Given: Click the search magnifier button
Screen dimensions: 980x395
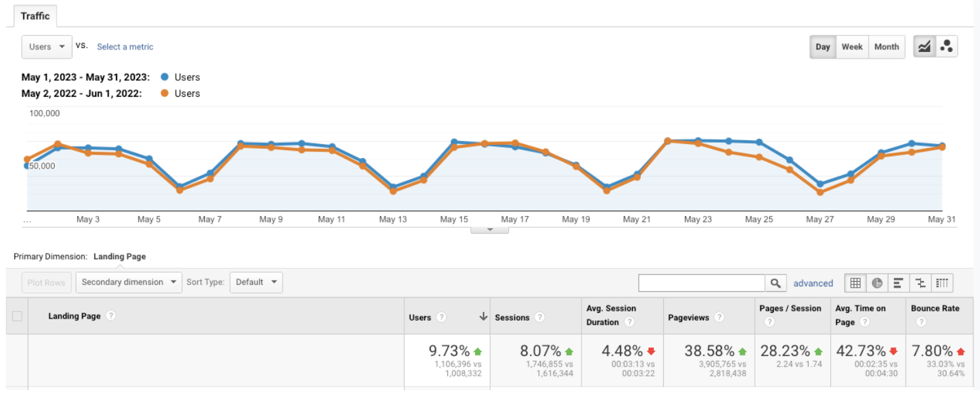Looking at the screenshot, I should tap(775, 283).
